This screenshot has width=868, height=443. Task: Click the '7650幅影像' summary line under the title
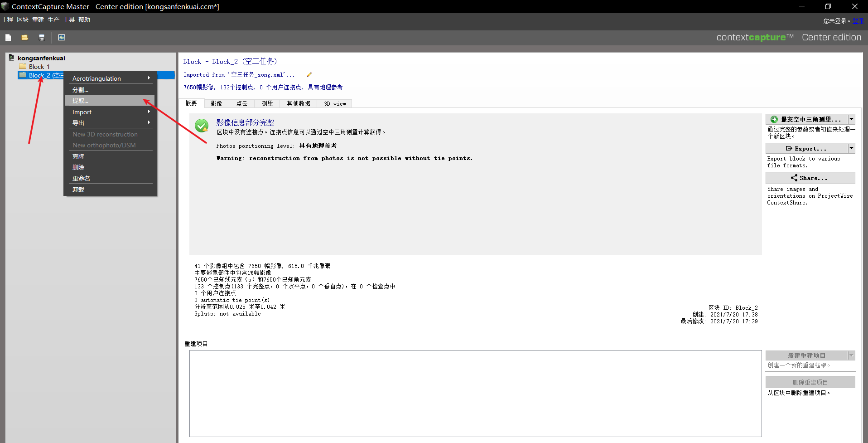(263, 87)
